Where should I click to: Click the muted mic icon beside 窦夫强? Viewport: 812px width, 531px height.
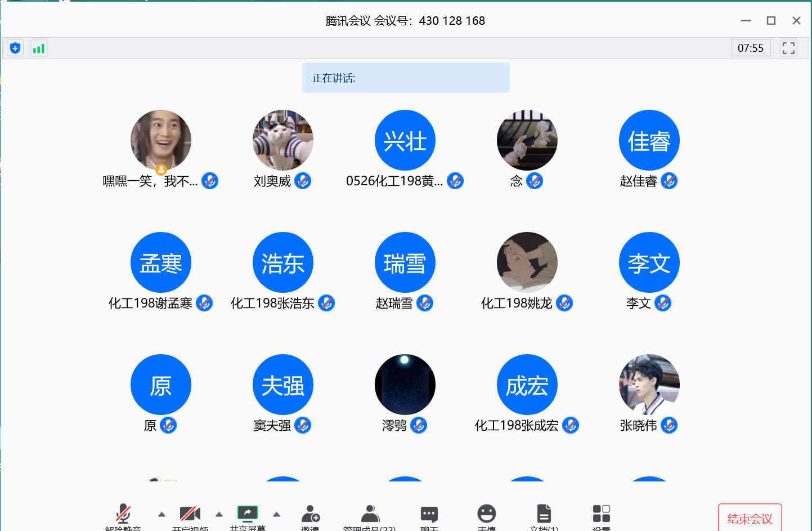point(303,425)
